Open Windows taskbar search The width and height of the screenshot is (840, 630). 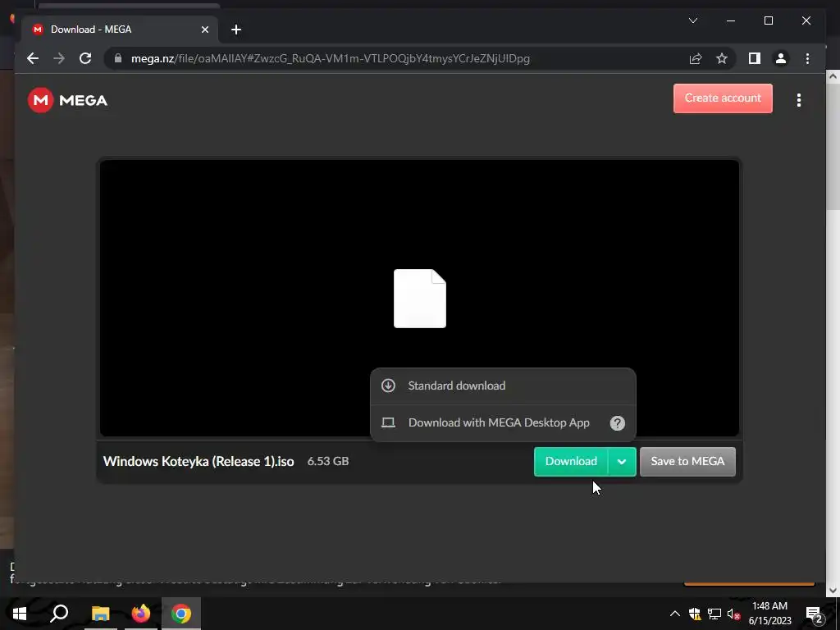[x=59, y=614]
